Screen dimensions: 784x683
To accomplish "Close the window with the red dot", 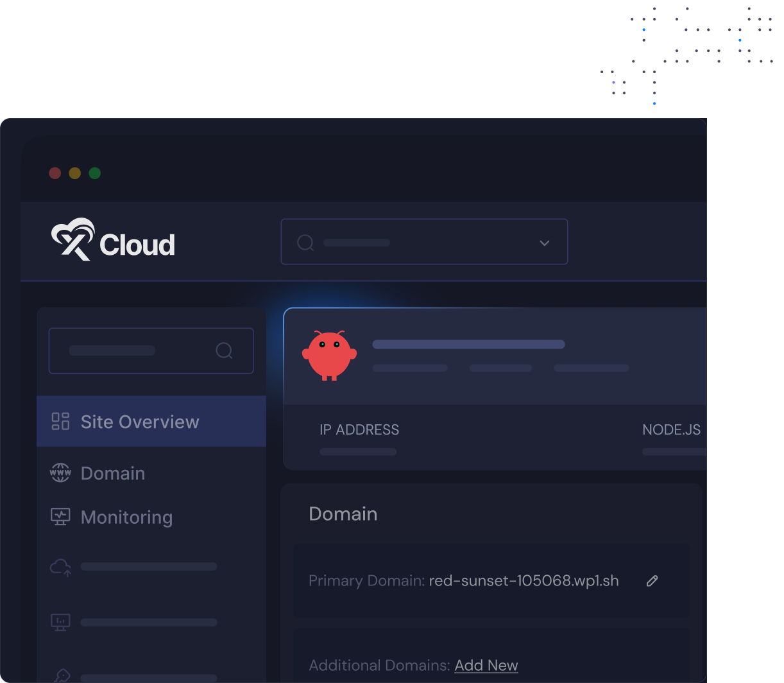I will [x=55, y=173].
